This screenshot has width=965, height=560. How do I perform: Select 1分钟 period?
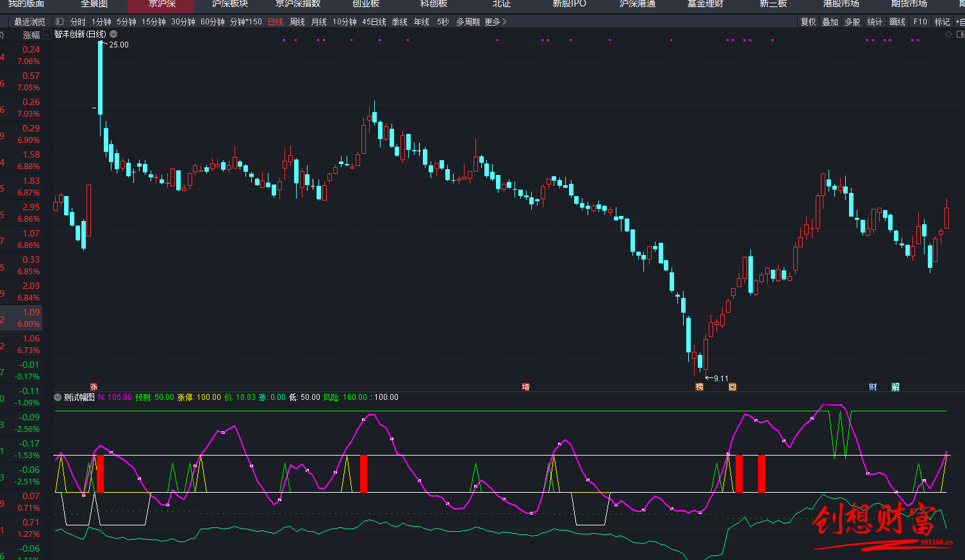coord(101,22)
